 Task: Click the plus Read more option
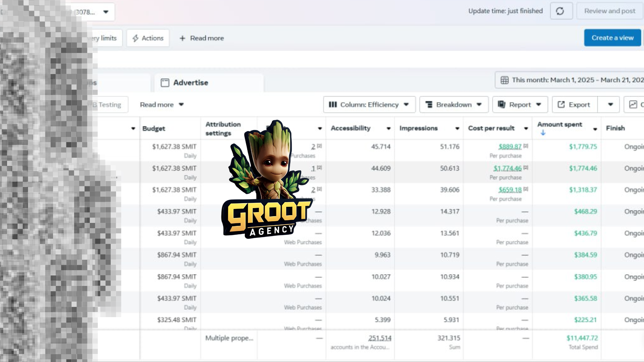202,38
